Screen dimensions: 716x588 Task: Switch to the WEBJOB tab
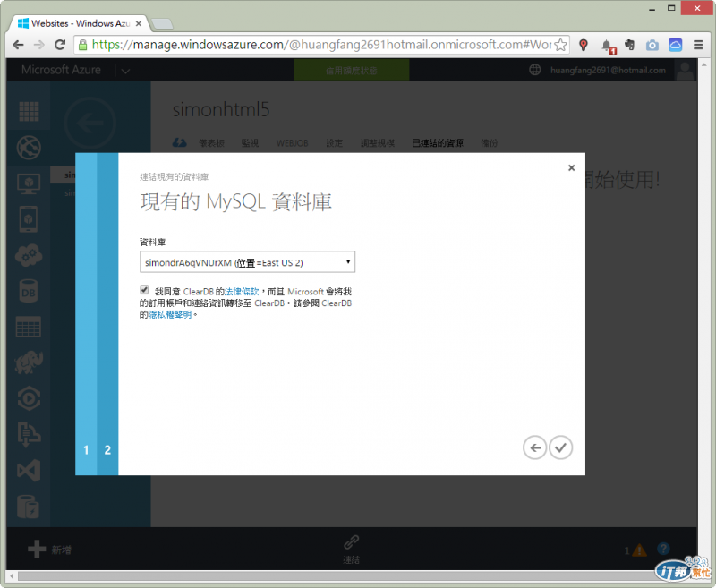(293, 143)
